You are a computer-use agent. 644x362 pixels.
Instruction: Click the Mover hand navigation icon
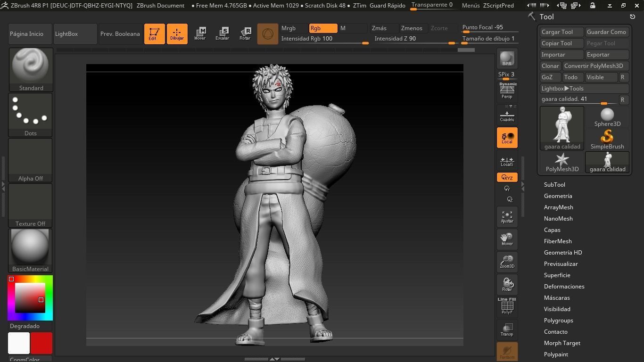[507, 239]
